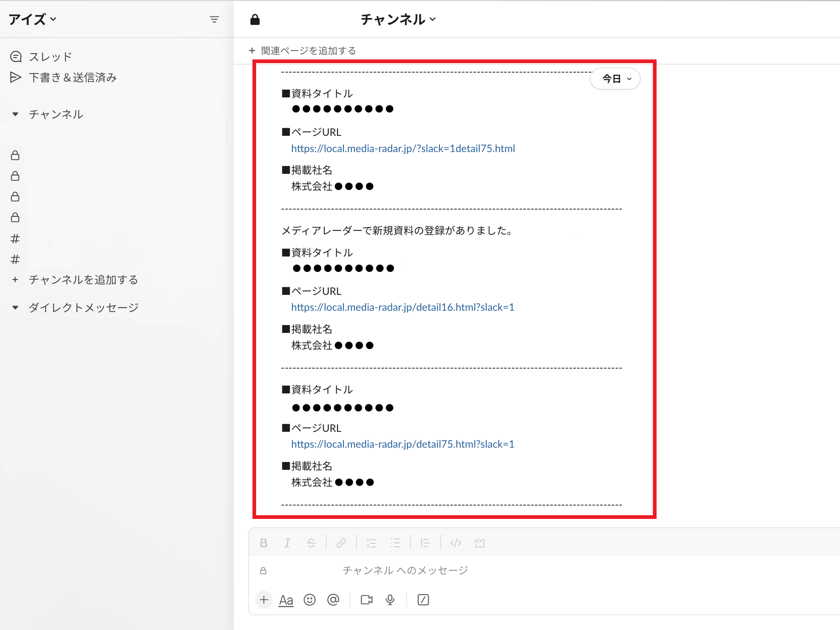Click the チャンネル へのメッセージ input field
The width and height of the screenshot is (840, 630).
pos(405,570)
